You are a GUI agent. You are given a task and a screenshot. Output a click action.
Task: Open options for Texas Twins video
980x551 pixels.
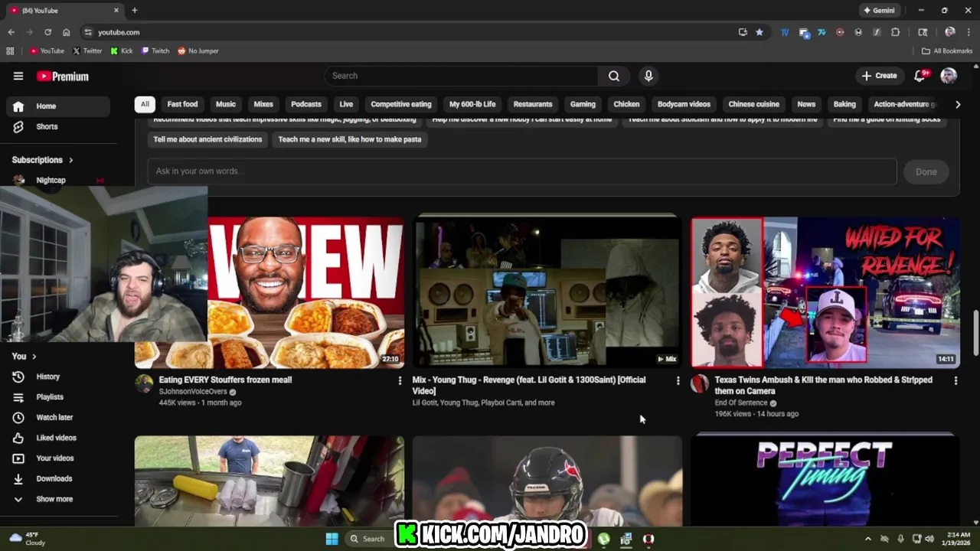pos(955,380)
